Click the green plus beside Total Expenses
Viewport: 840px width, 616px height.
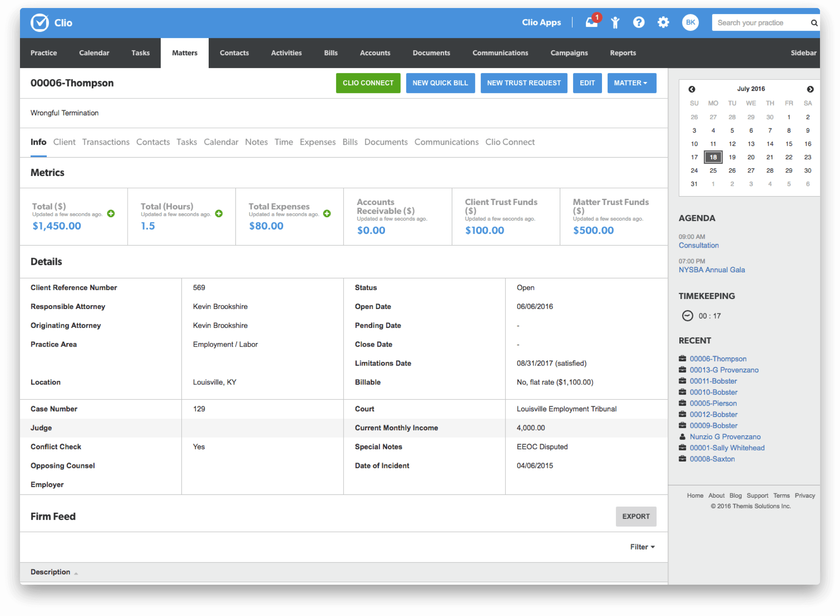coord(327,214)
